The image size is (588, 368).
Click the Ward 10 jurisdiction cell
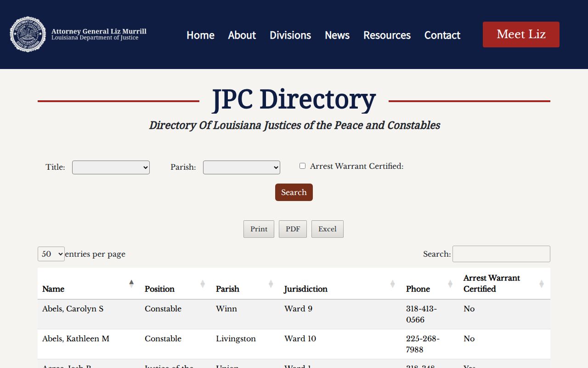pyautogui.click(x=300, y=339)
